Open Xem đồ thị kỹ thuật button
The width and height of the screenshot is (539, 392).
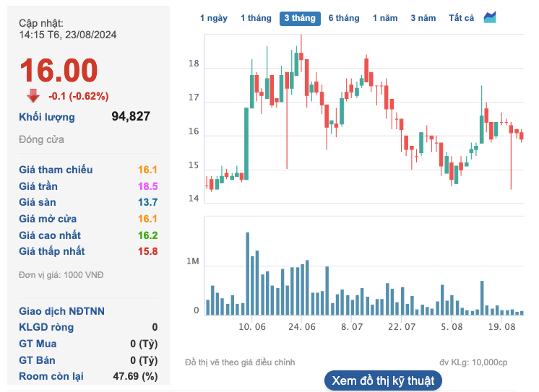pos(383,380)
